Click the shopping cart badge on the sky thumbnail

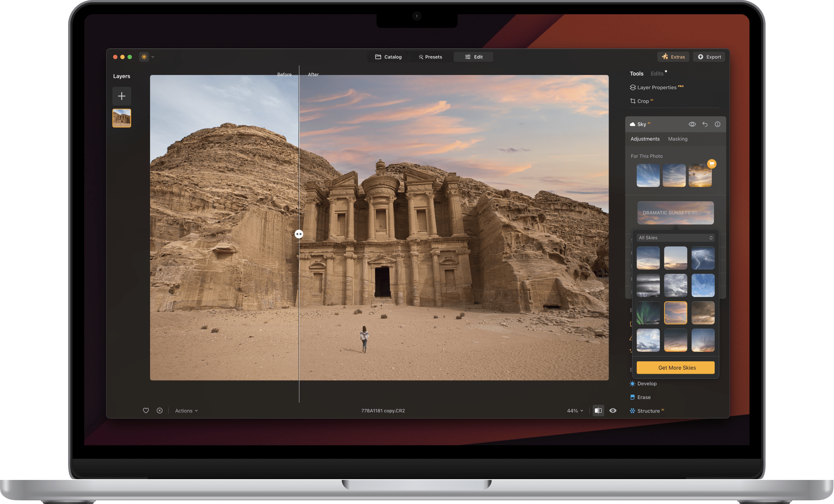pos(711,164)
